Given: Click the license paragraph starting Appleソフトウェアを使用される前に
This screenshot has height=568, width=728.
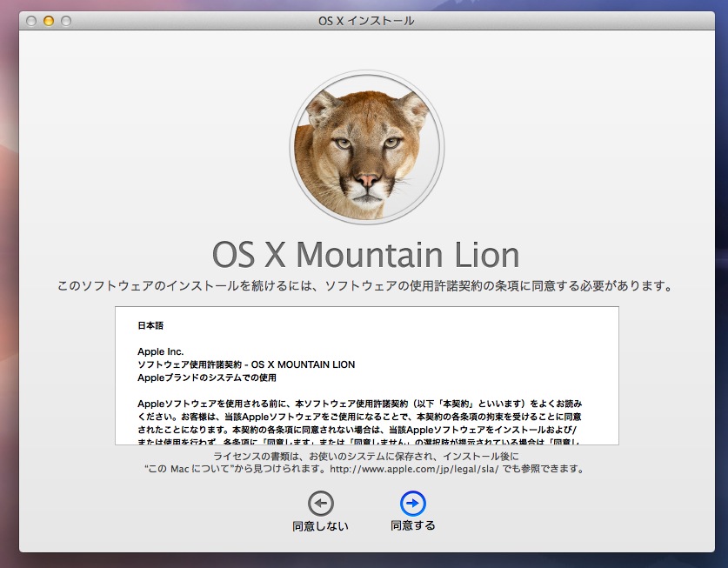Looking at the screenshot, I should coord(360,423).
